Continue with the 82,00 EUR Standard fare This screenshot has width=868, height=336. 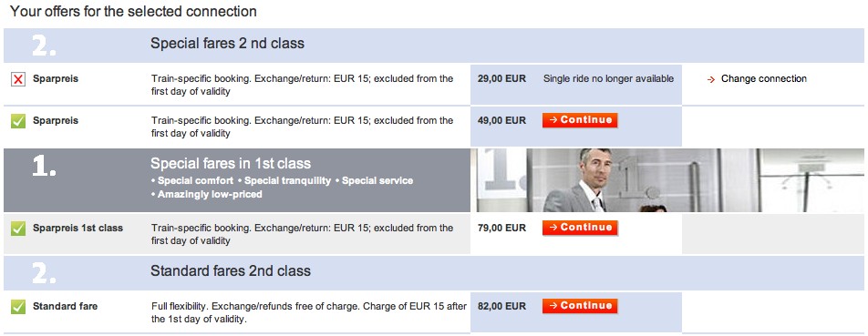pyautogui.click(x=580, y=306)
